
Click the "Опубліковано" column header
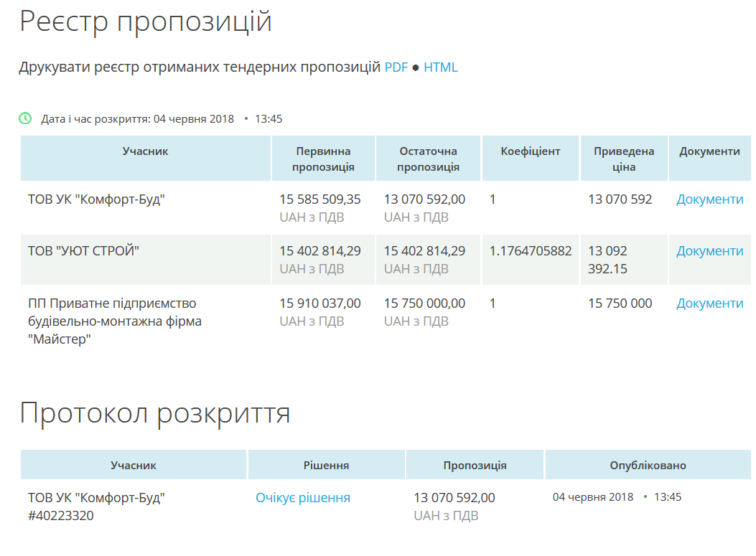(648, 466)
